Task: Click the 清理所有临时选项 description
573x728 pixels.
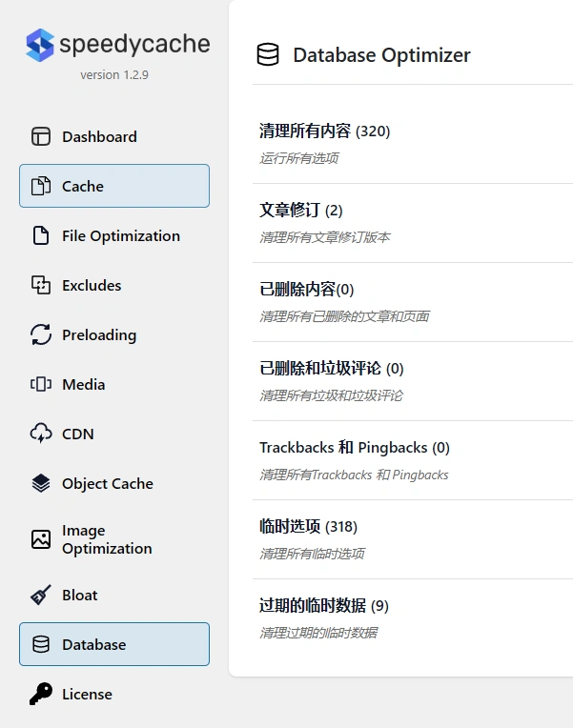Action: 313,554
